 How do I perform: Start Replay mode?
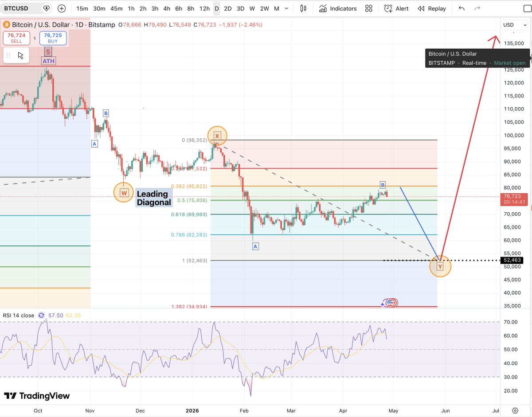[x=431, y=8]
